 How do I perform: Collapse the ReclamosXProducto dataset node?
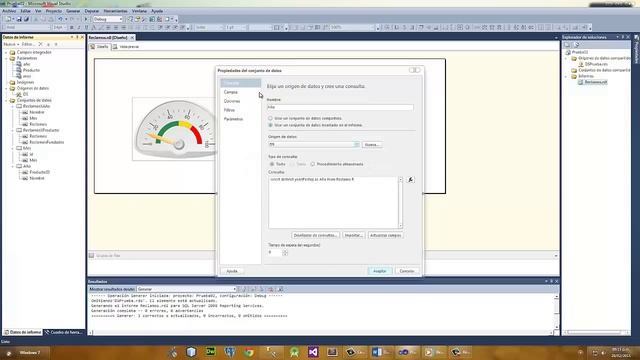click(13, 130)
